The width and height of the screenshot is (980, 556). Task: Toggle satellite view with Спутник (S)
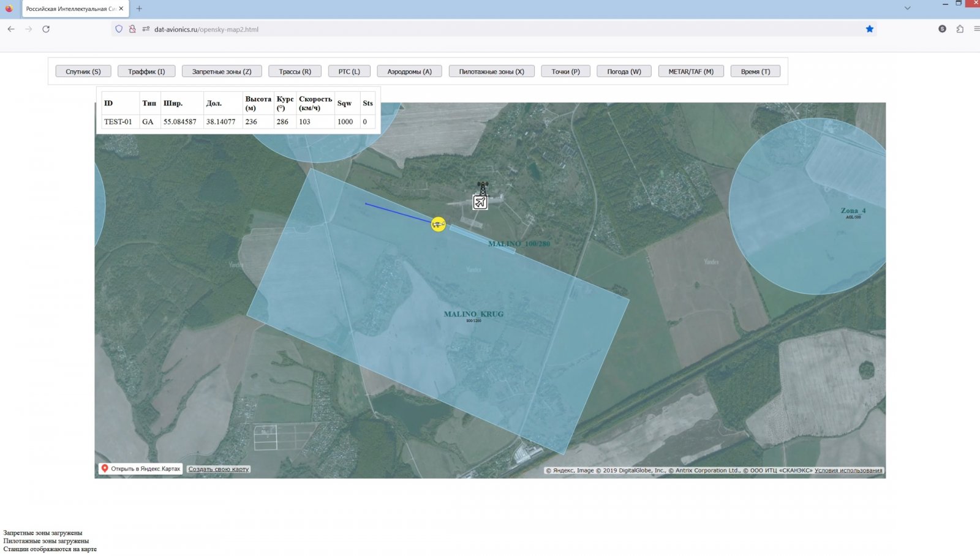point(83,72)
